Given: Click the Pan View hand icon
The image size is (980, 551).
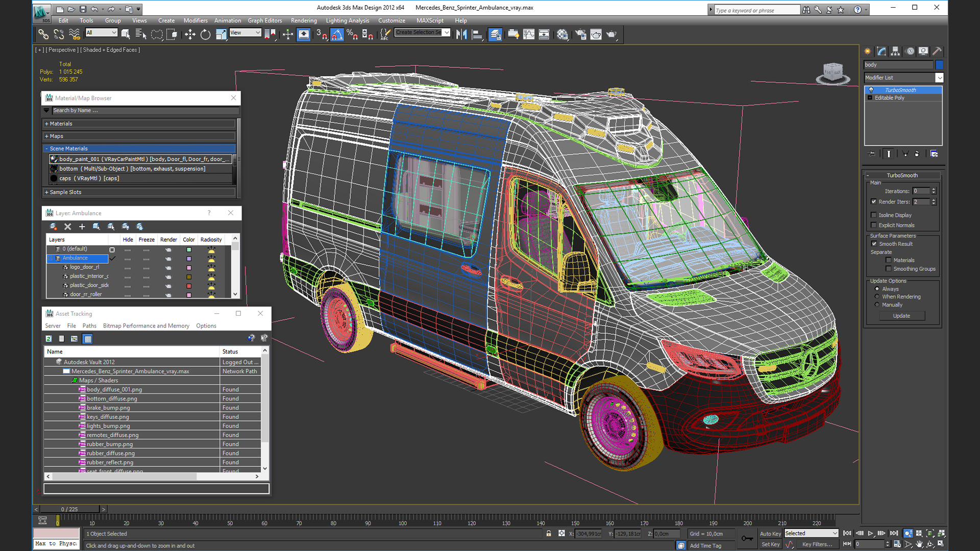Looking at the screenshot, I should (x=919, y=544).
